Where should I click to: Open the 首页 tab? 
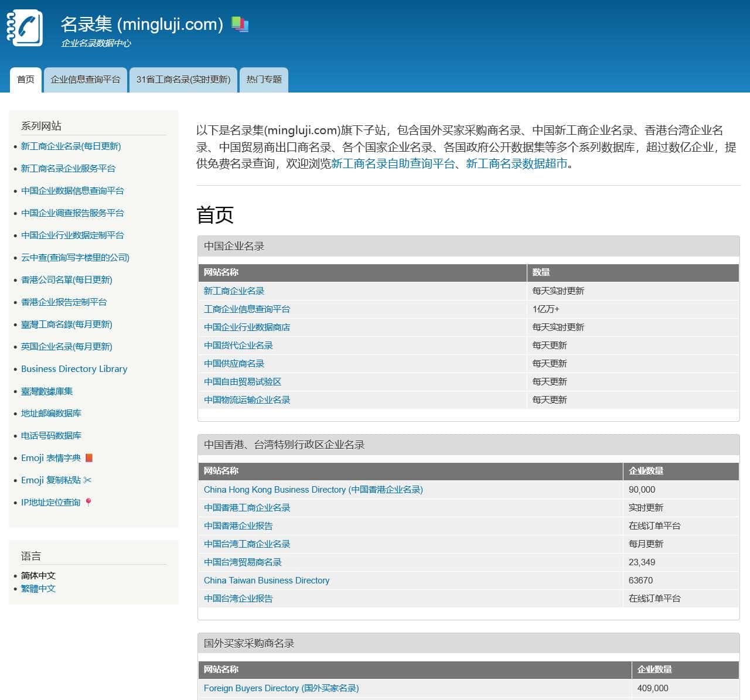tap(26, 80)
